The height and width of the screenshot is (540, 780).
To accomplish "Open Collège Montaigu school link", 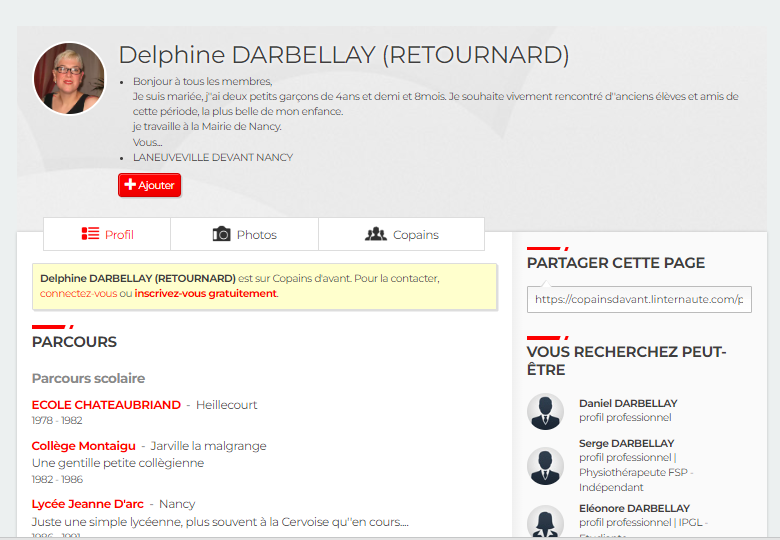I will pos(84,446).
